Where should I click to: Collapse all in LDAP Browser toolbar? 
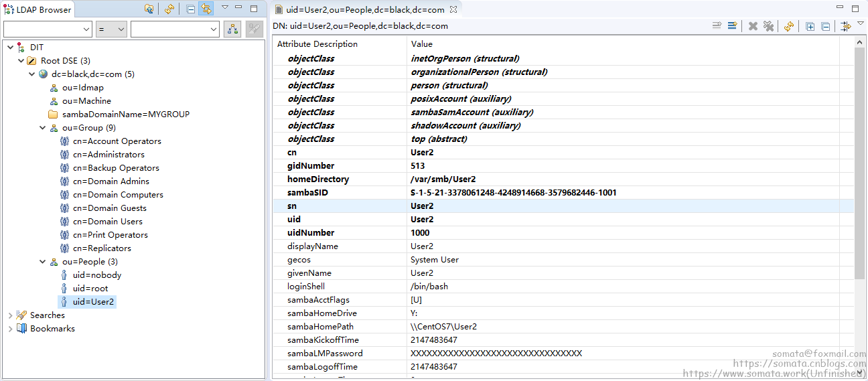point(191,9)
